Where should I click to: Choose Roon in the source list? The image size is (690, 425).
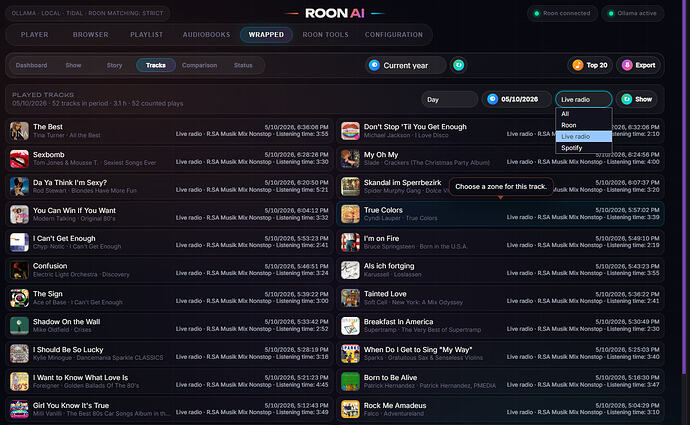[x=584, y=125]
